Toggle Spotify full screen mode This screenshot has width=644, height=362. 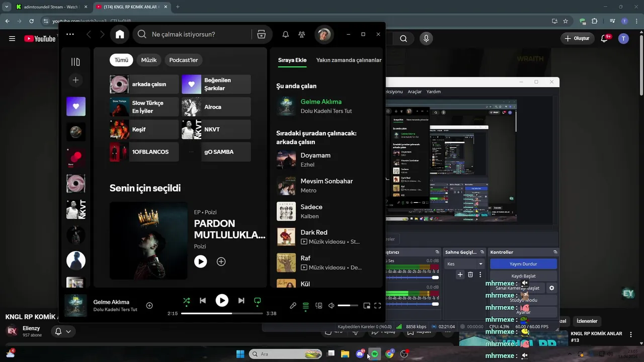377,305
